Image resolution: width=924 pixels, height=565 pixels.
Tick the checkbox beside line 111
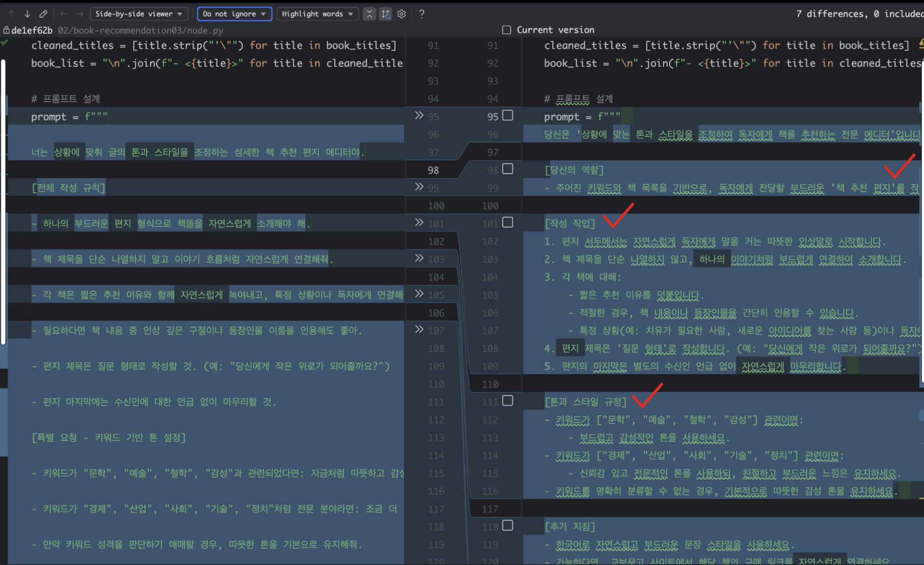[x=508, y=400]
